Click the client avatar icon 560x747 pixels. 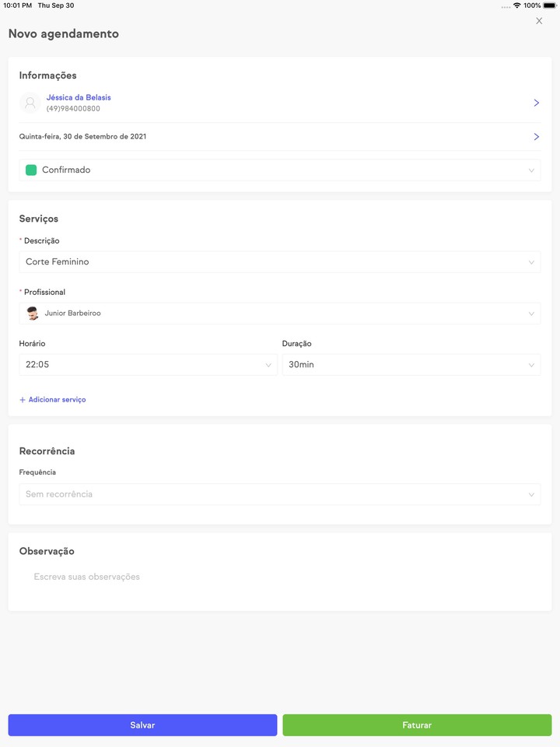coord(30,101)
